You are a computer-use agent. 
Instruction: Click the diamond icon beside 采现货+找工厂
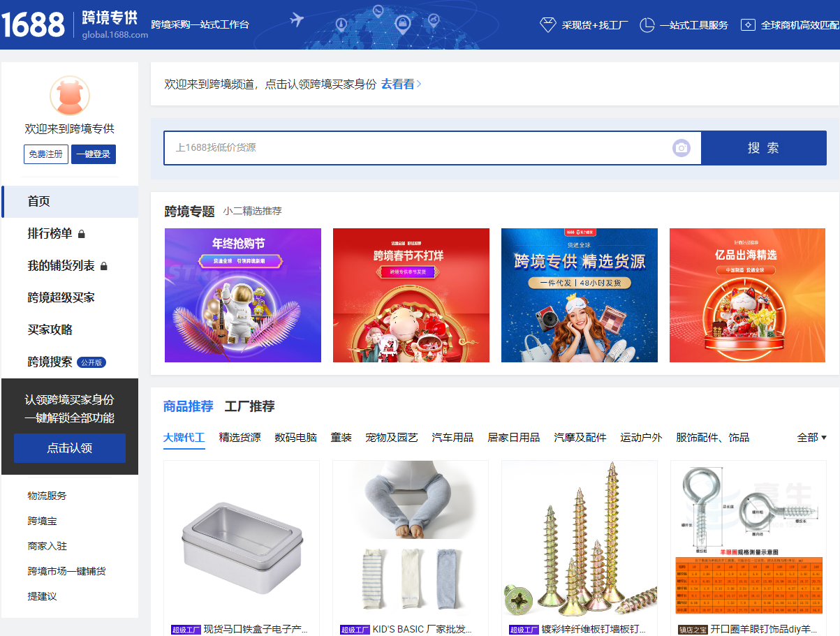pos(548,25)
